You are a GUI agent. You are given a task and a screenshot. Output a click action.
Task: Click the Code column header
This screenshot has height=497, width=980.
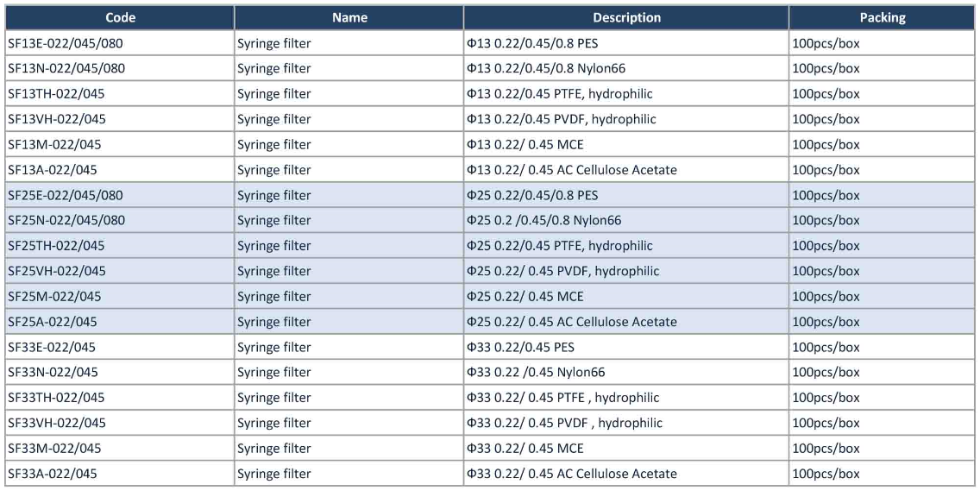(x=120, y=17)
